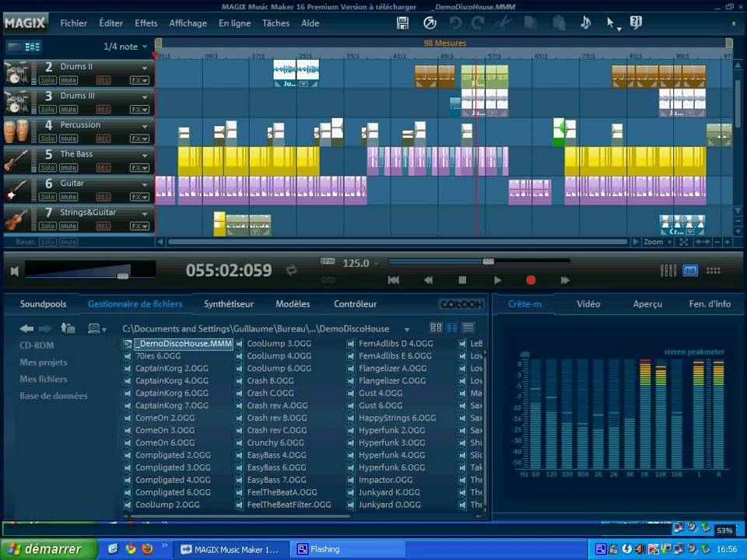
Task: Click the démarrer Start button
Action: tap(48, 549)
